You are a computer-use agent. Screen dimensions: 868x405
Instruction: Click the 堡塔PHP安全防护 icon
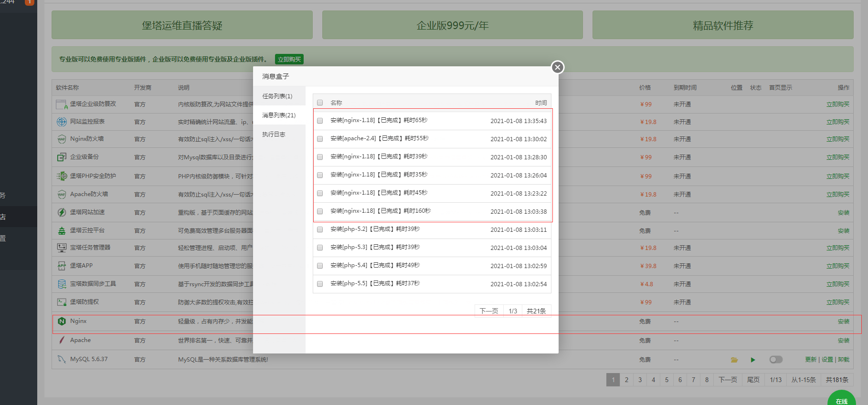pyautogui.click(x=62, y=176)
